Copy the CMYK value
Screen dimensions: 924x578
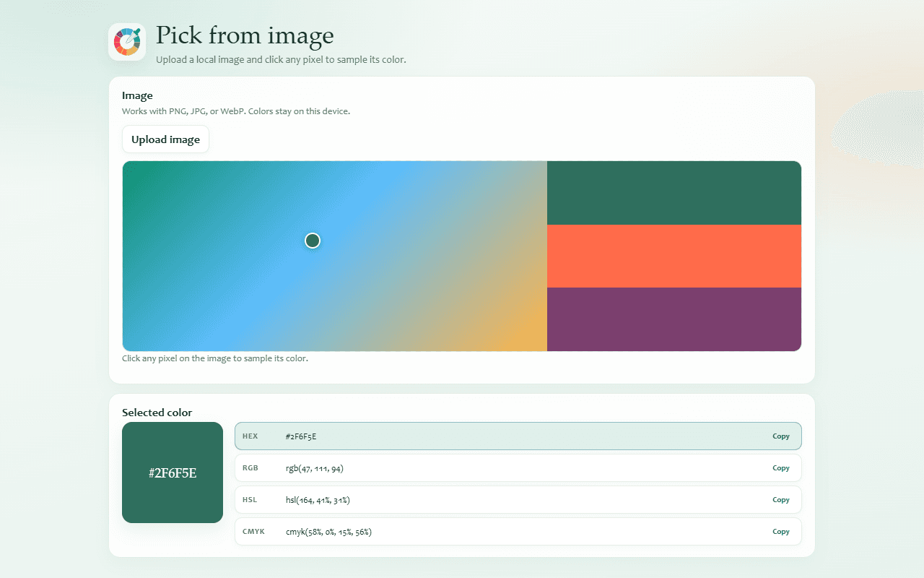pyautogui.click(x=781, y=532)
